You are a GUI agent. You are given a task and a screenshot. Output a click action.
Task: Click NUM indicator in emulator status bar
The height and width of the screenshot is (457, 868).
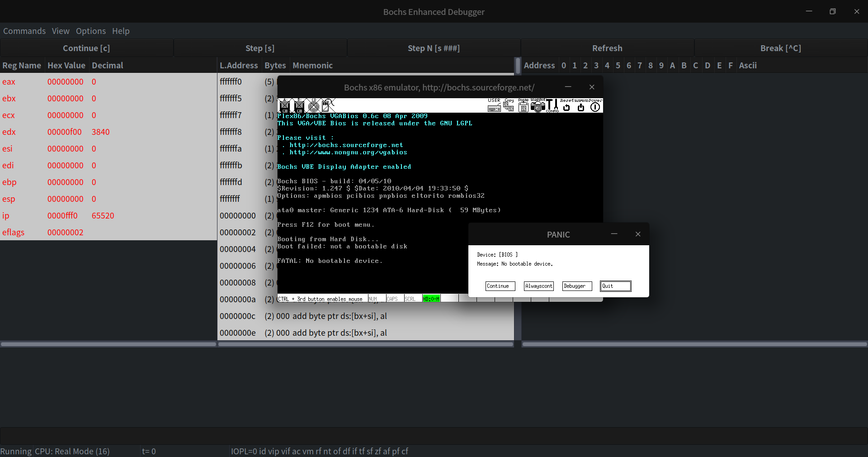pyautogui.click(x=377, y=299)
